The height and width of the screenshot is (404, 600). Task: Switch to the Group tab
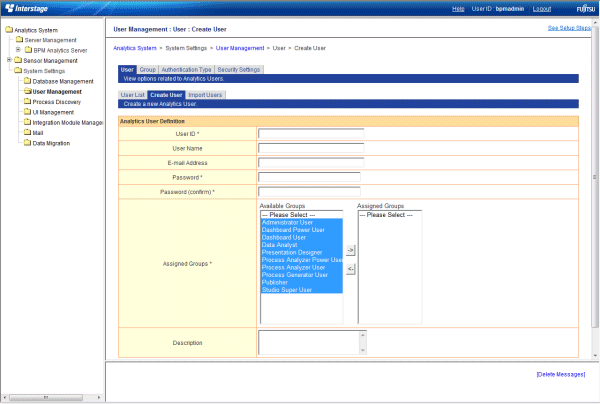click(x=147, y=69)
